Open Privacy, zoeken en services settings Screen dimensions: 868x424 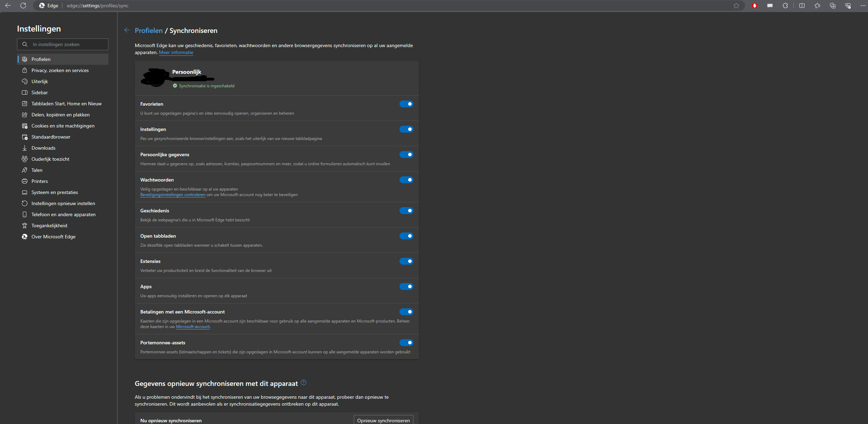coord(60,70)
